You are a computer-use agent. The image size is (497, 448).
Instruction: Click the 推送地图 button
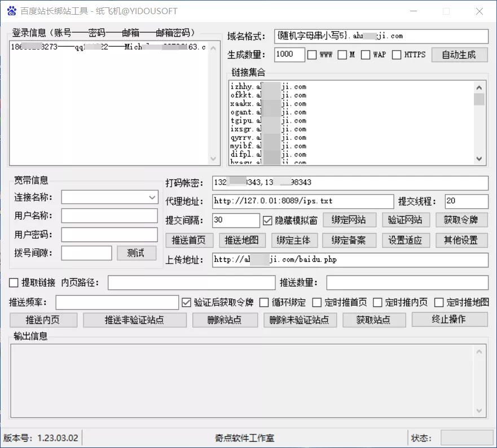click(242, 240)
